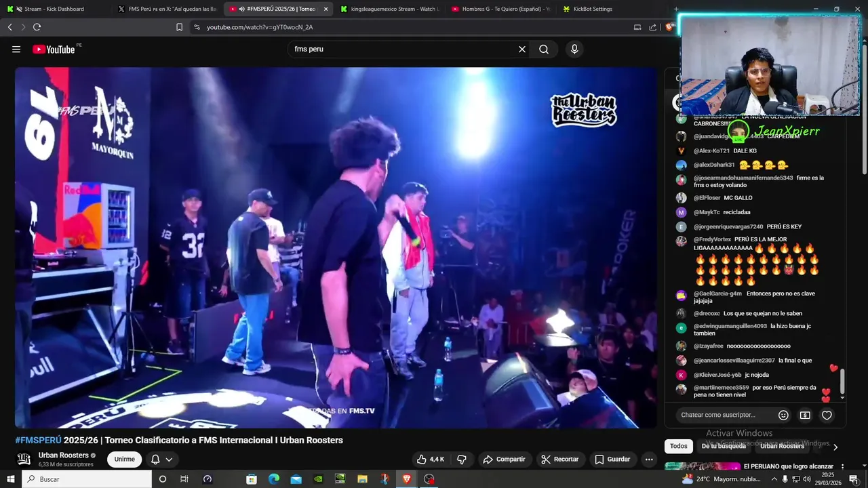868x488 pixels.
Task: Click Guardar to save video
Action: pyautogui.click(x=612, y=459)
